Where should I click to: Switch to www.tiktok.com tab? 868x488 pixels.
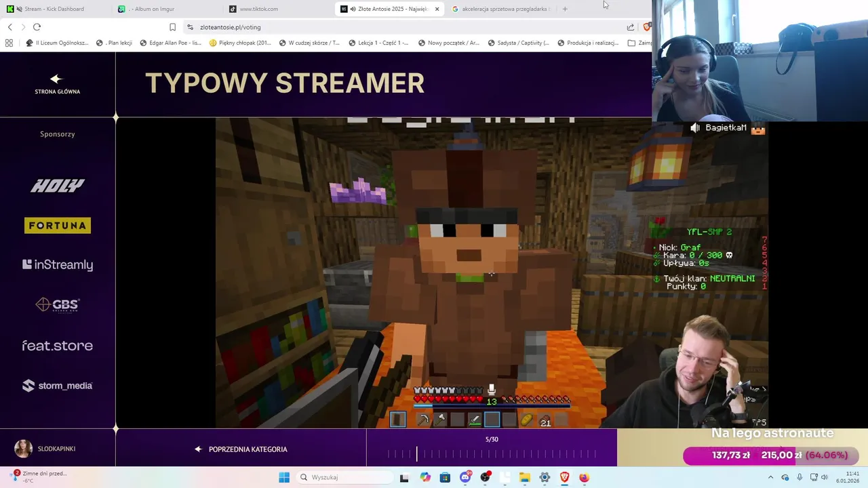tap(277, 9)
